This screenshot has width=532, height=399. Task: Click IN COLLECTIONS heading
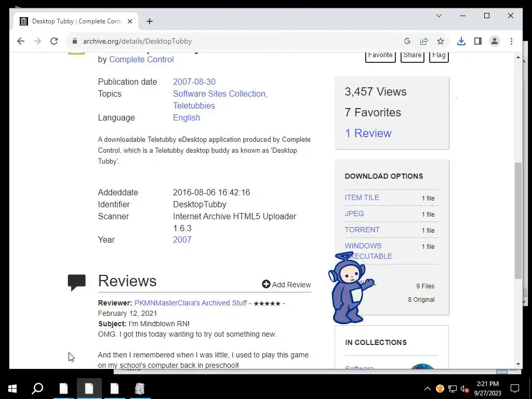coord(376,342)
